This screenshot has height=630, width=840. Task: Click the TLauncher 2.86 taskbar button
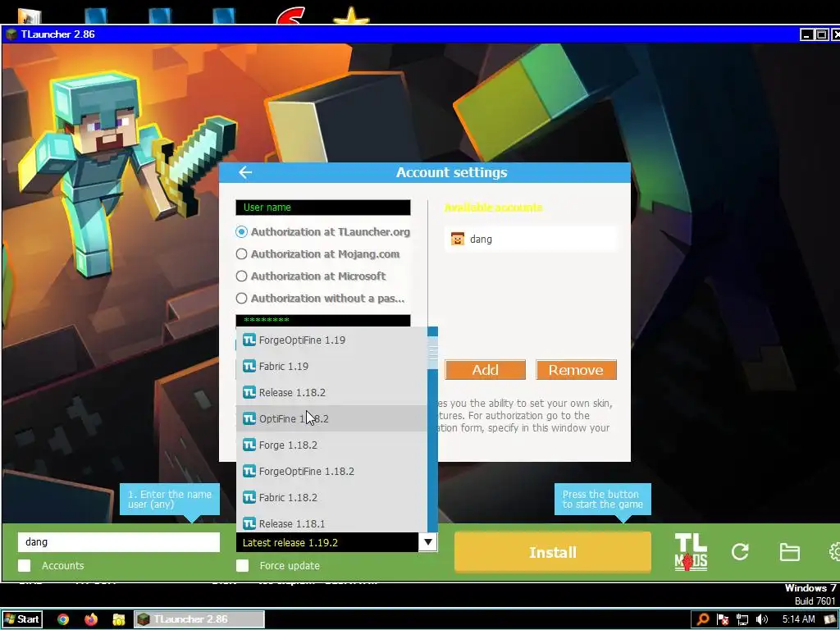pyautogui.click(x=199, y=619)
